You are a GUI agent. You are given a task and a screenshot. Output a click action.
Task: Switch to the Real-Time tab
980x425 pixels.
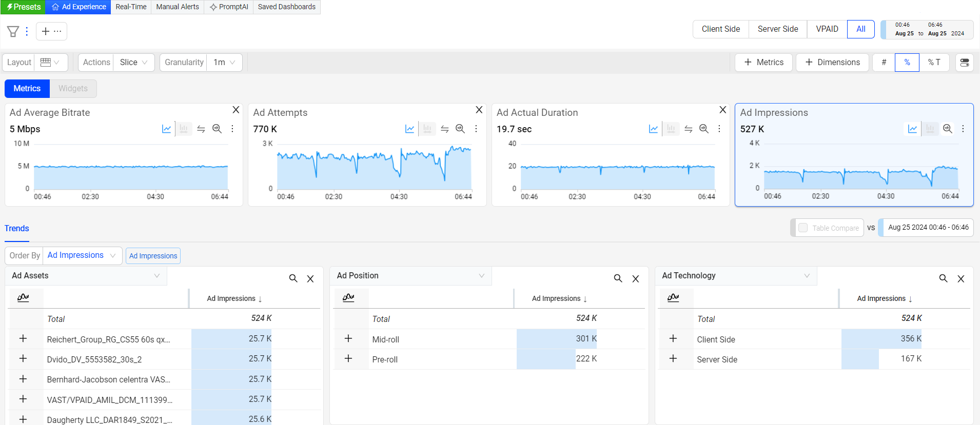coord(131,7)
